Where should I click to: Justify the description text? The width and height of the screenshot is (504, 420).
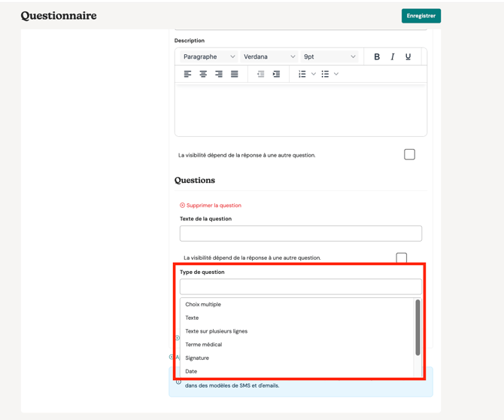point(235,75)
